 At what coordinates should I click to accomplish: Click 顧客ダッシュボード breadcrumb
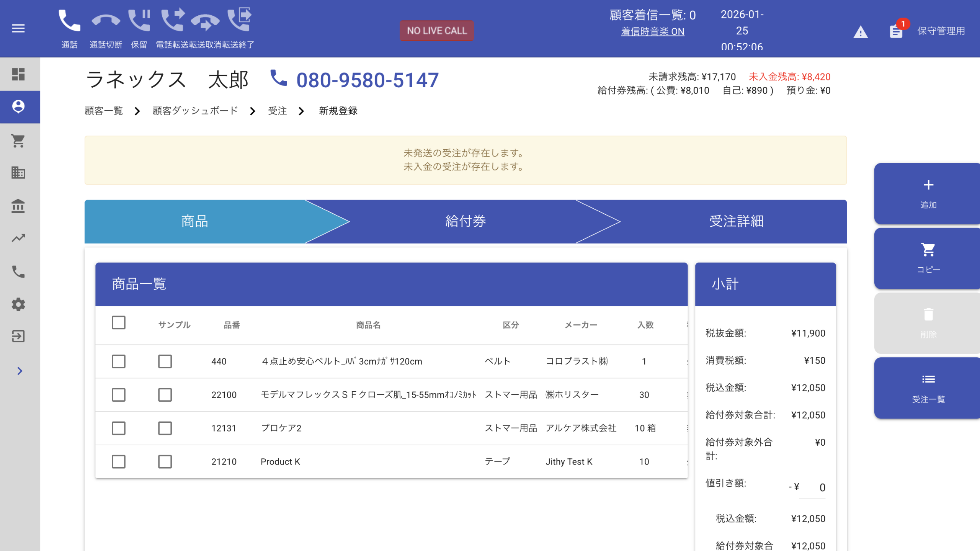(x=195, y=111)
